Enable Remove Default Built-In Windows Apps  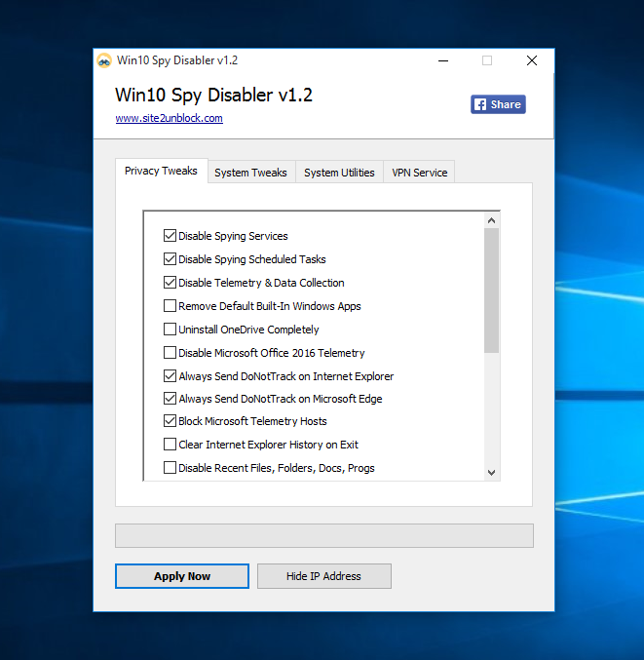[170, 305]
